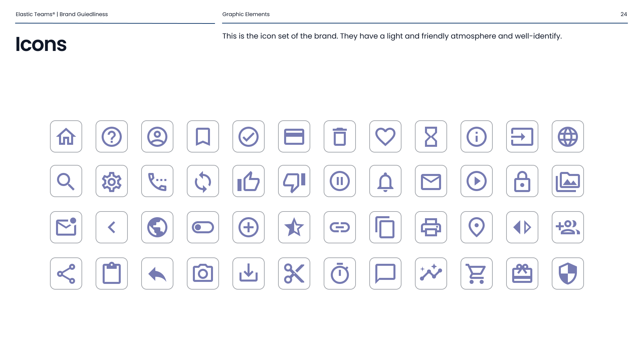Select the question mark help icon
This screenshot has width=644, height=362.
[x=112, y=136]
